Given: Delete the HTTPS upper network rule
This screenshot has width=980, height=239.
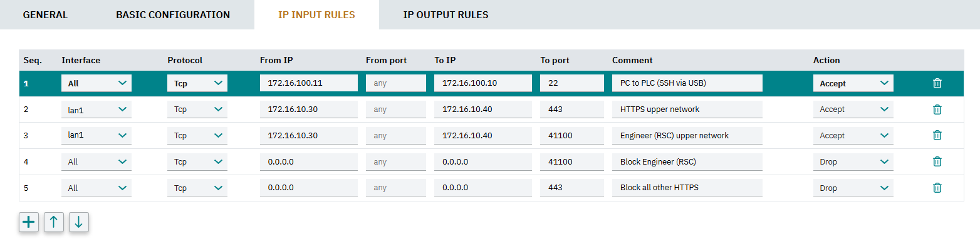Looking at the screenshot, I should [x=937, y=109].
